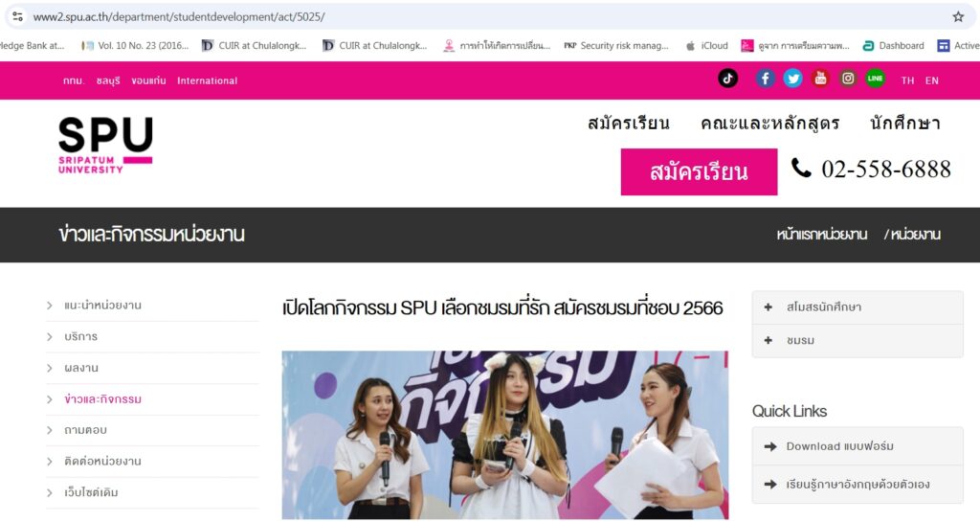Screen dimensions: 980x522
Task: Open the Facebook social icon
Action: point(765,79)
